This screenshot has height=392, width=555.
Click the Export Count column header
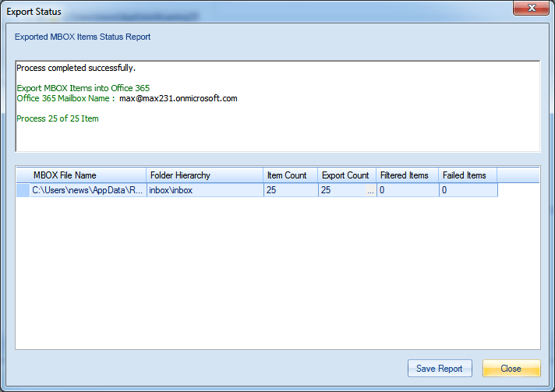click(x=347, y=175)
